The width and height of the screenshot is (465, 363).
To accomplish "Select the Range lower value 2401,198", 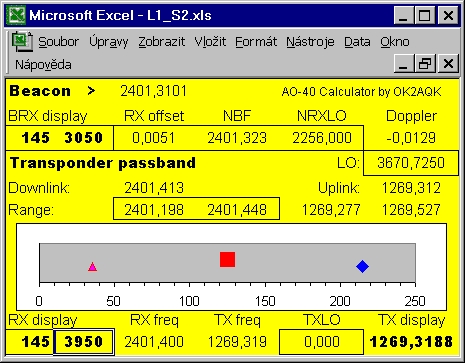I will point(154,210).
